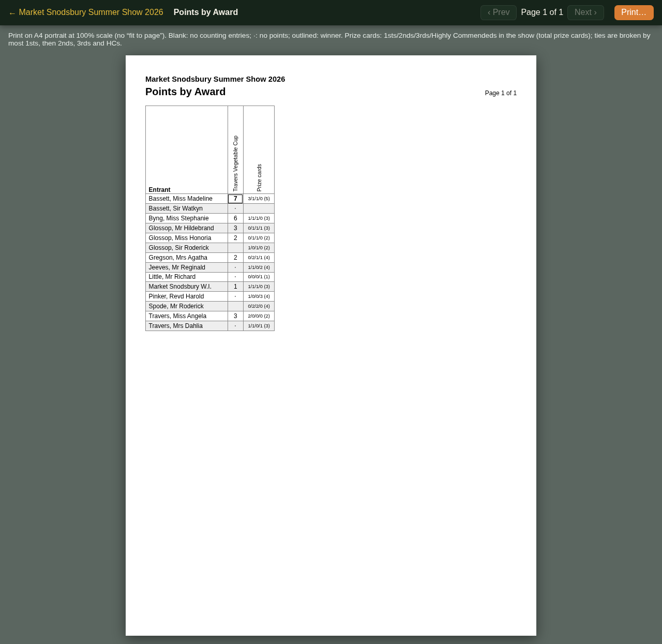
Task: Click Page 1 of 1 on the sheet
Action: (x=501, y=93)
